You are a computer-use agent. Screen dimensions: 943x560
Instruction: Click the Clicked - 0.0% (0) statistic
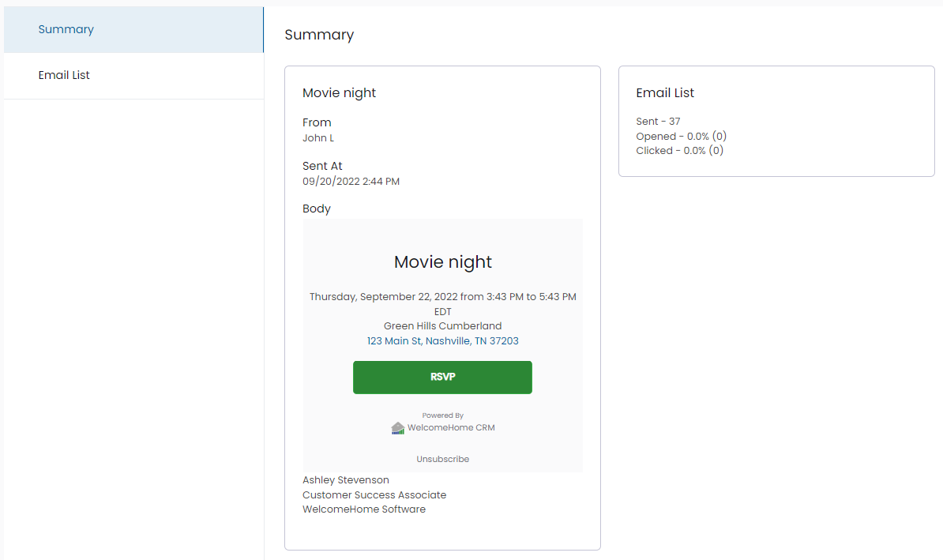coord(679,150)
